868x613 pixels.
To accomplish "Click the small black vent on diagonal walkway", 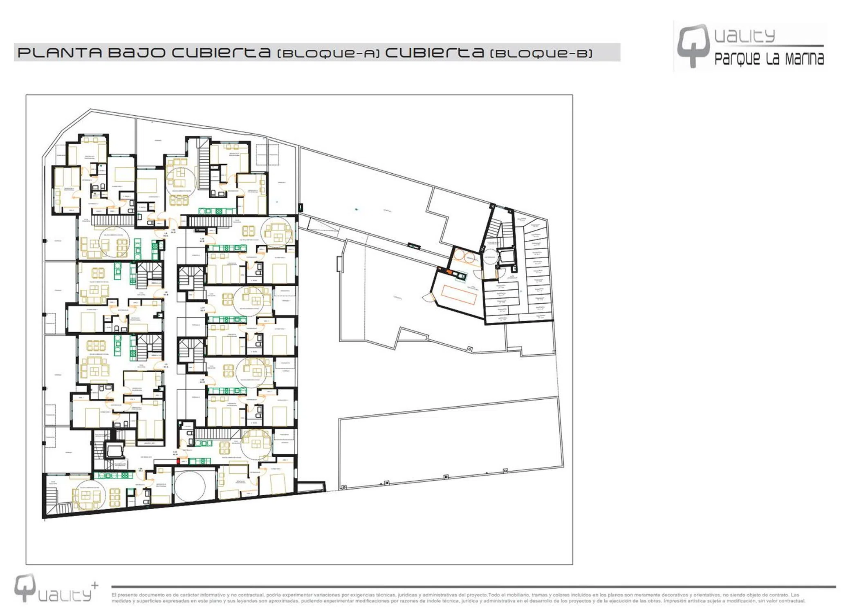I will pyautogui.click(x=414, y=246).
